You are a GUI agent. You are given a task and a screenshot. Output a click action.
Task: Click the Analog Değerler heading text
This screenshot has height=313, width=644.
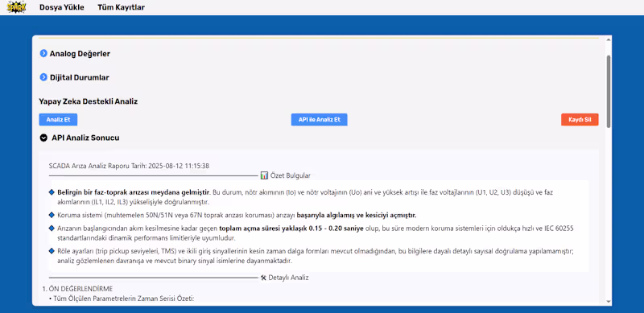(80, 53)
